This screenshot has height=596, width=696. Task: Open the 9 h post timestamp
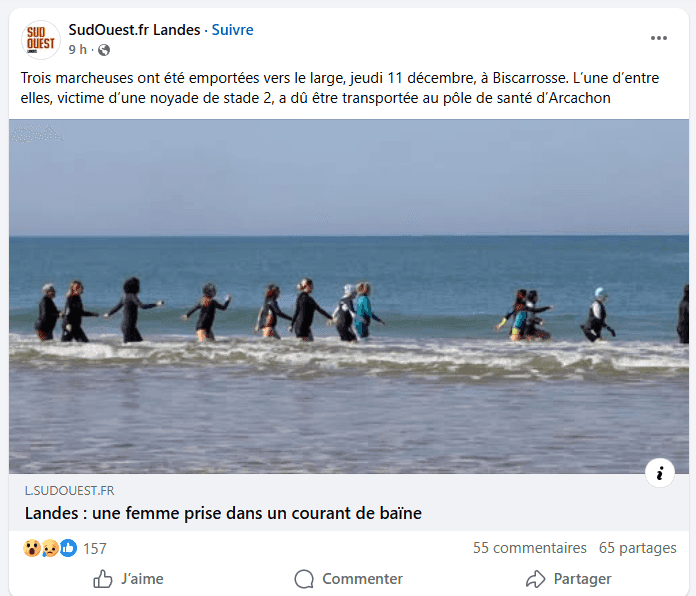coord(77,49)
